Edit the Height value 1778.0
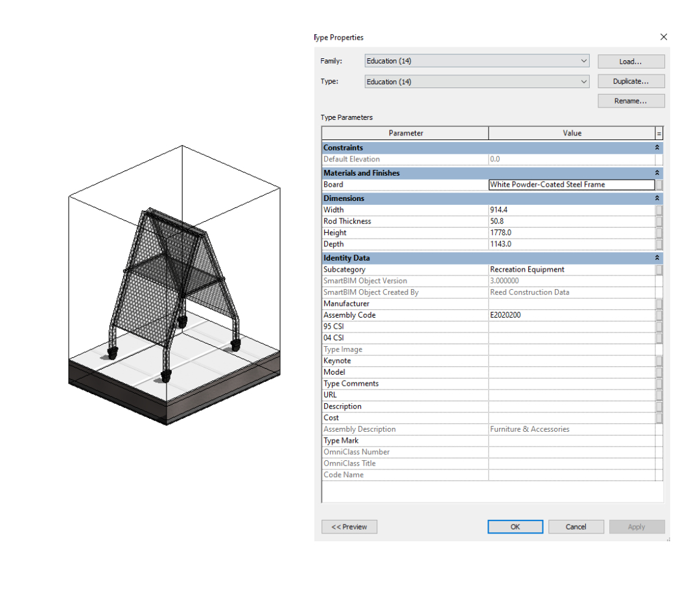Image resolution: width=700 pixels, height=599 pixels. coord(571,233)
